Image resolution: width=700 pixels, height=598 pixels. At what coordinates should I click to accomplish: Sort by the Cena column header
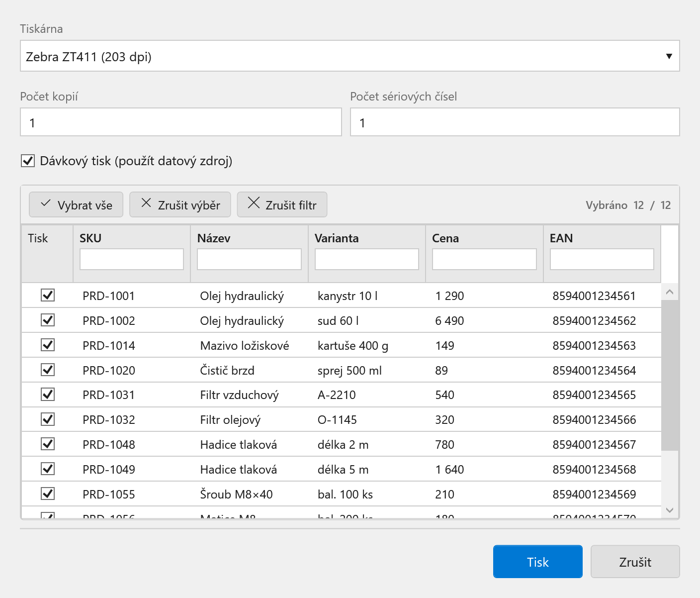(445, 238)
